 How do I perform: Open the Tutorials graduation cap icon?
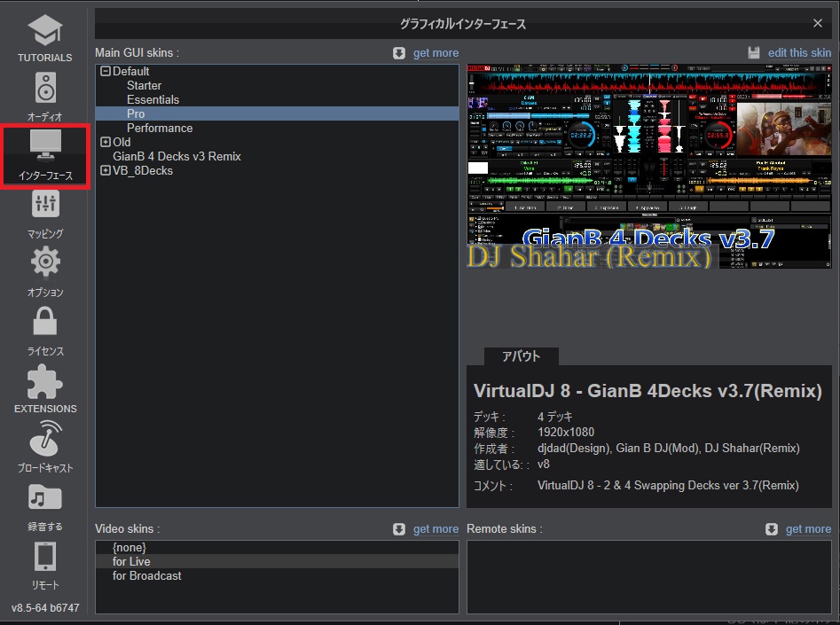point(45,30)
